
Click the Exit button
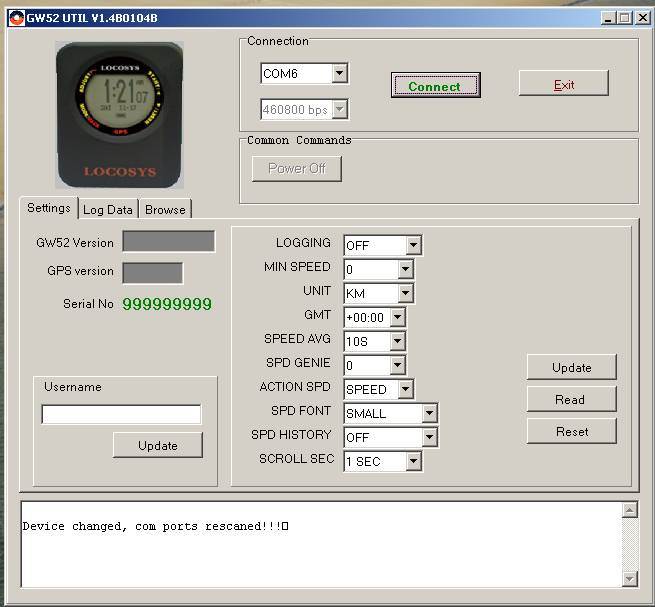[563, 84]
